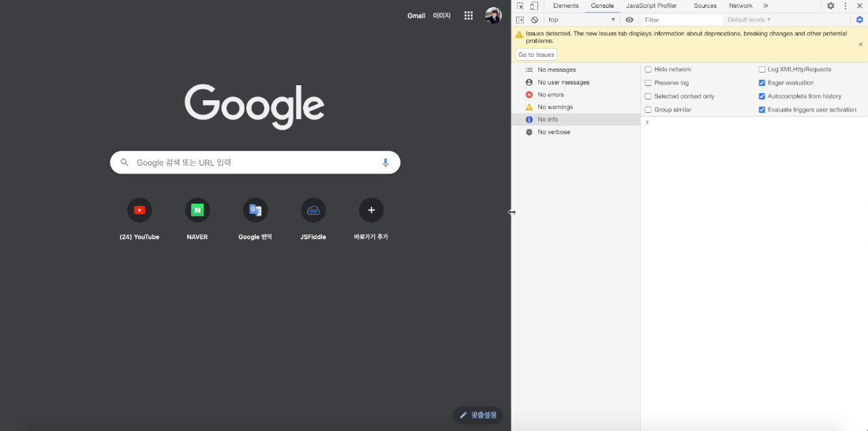The image size is (868, 431).
Task: Select No warnings filter
Action: (x=576, y=107)
